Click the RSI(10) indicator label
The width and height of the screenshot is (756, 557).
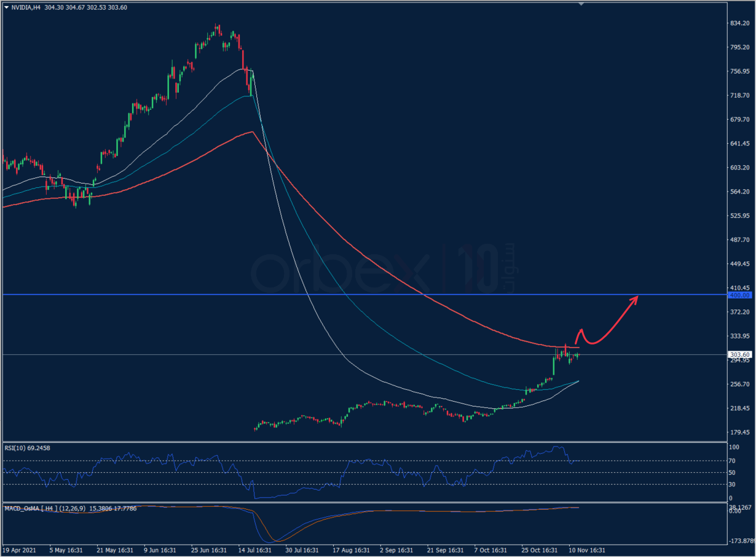(27, 448)
